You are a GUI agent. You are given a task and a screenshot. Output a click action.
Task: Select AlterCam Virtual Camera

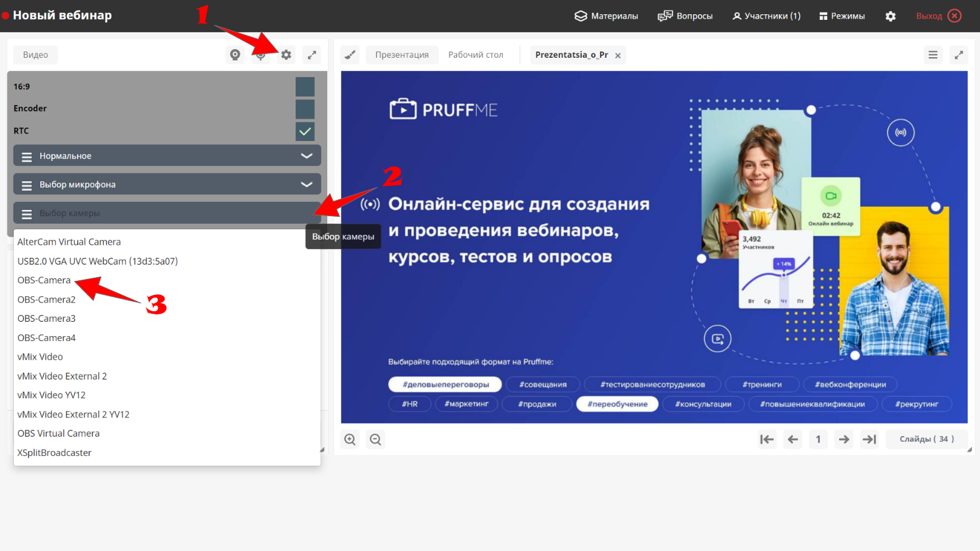[167, 242]
